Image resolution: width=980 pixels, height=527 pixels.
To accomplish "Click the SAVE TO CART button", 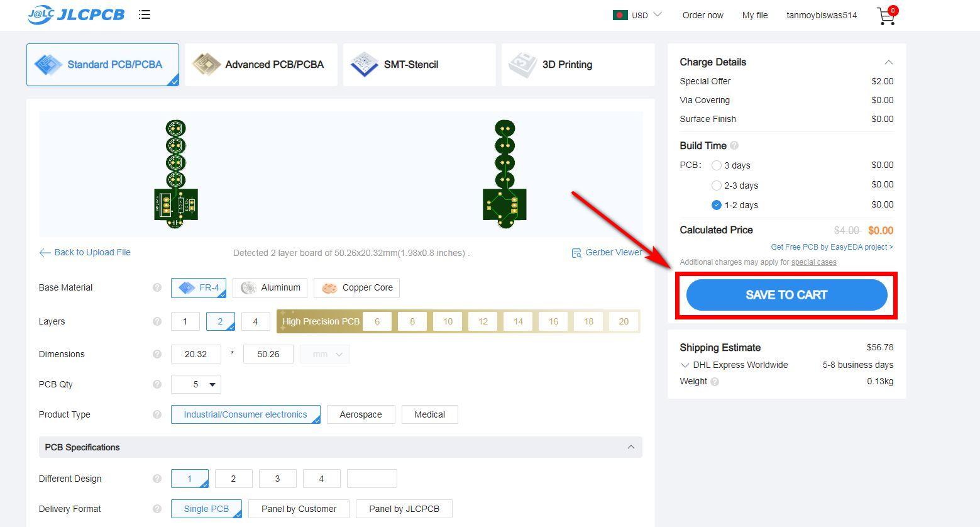I will click(786, 295).
